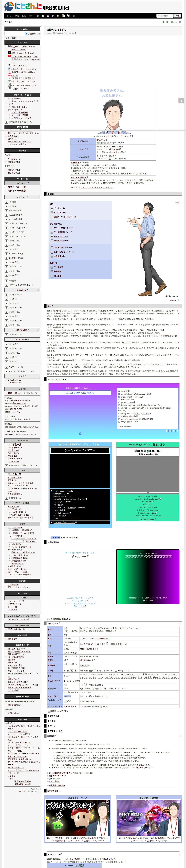The image size is (186, 868).
Task: Select the OR search radio button
Action: (x=37, y=34)
